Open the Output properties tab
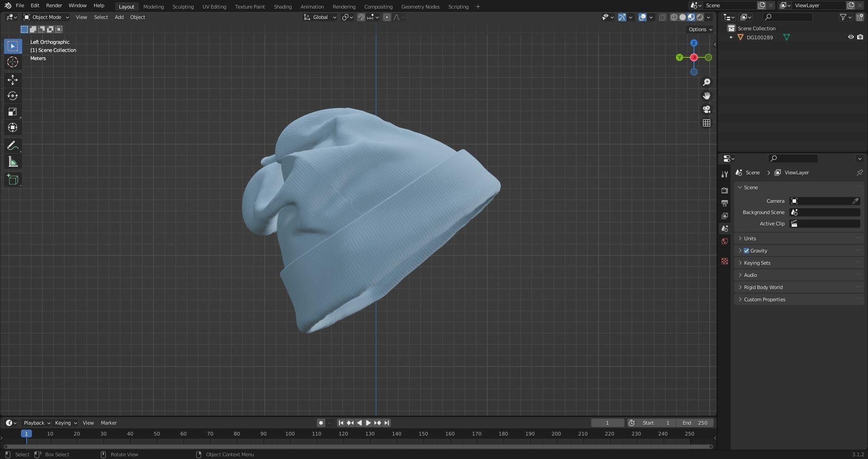 (725, 203)
